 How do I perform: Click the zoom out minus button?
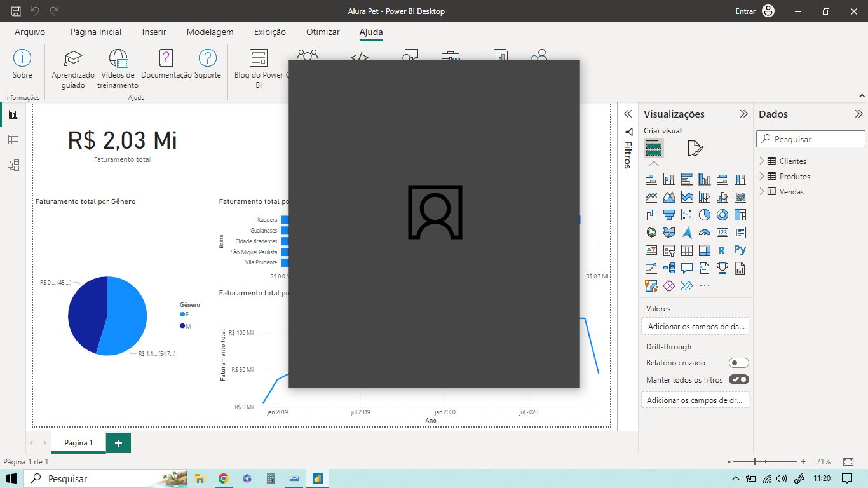point(728,461)
